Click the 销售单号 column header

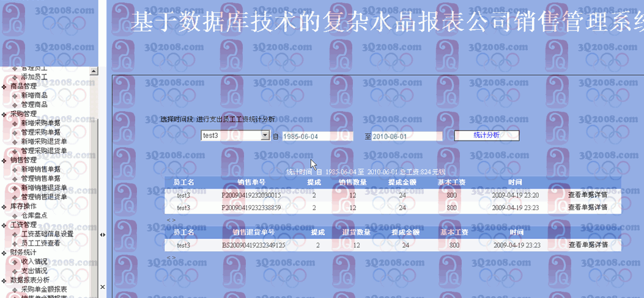(x=251, y=182)
